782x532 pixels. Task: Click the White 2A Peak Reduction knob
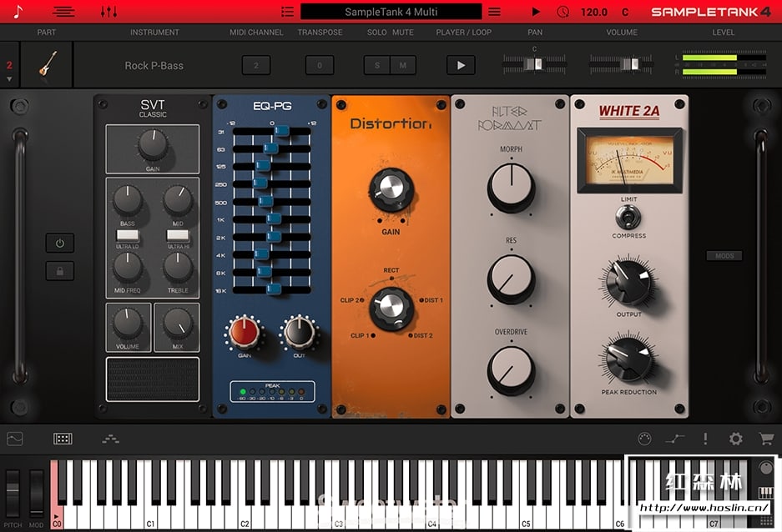(x=629, y=359)
